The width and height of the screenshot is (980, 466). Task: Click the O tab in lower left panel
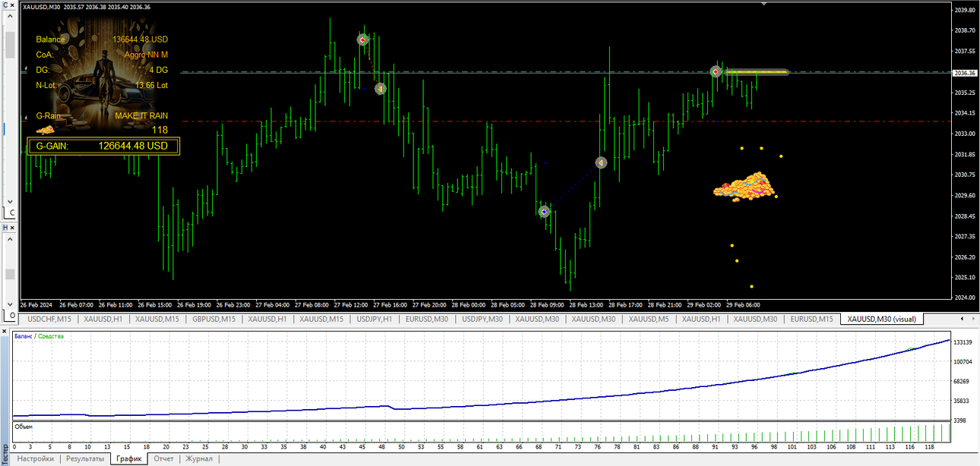point(12,315)
